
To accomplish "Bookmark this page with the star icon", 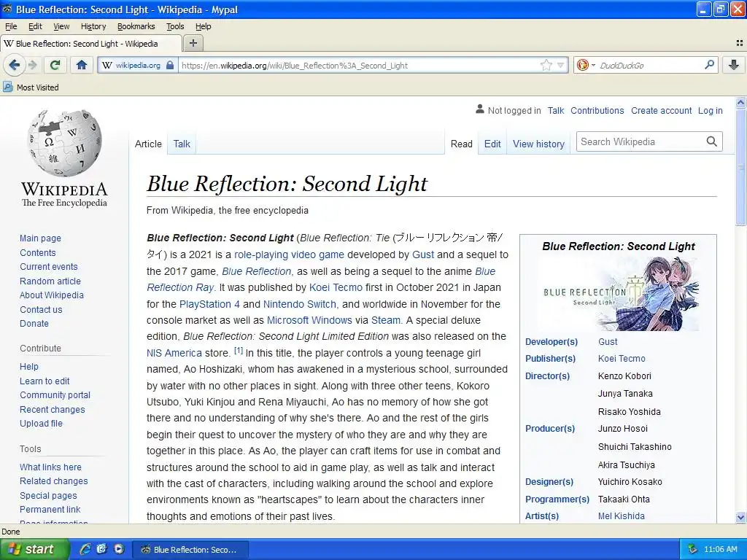I will click(546, 65).
